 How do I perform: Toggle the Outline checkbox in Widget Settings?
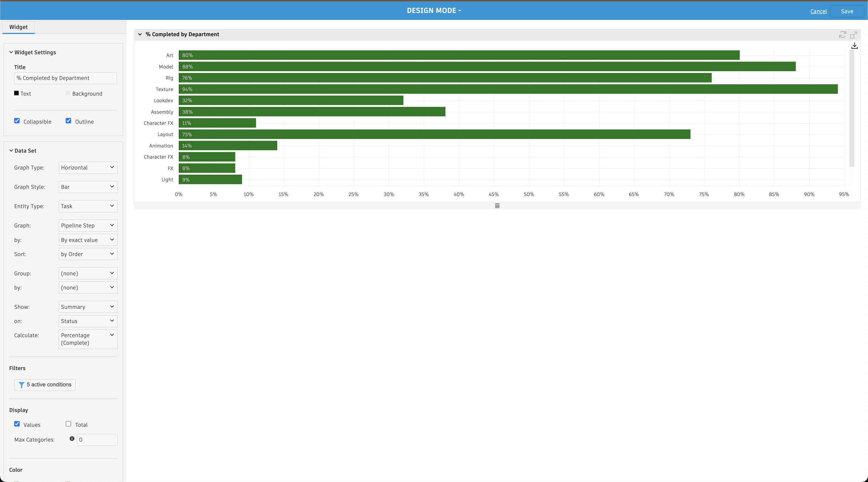[x=69, y=121]
